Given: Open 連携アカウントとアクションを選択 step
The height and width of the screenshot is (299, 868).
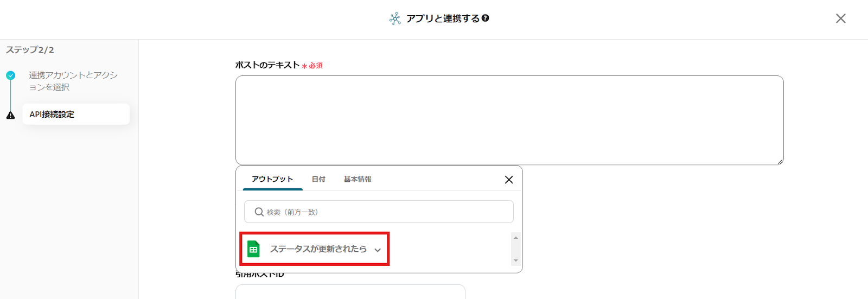Looking at the screenshot, I should pyautogui.click(x=73, y=81).
